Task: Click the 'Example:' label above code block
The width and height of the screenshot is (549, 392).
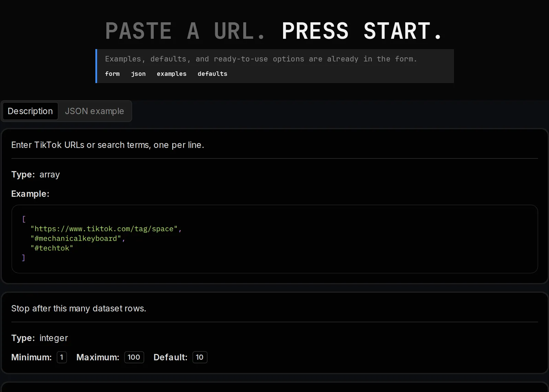Action: (30, 194)
